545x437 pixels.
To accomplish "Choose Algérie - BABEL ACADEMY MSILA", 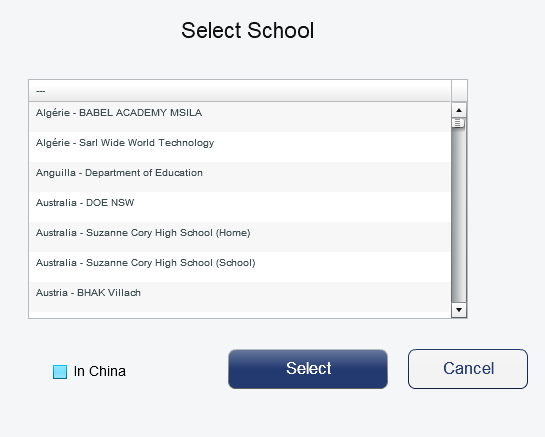I will coord(240,117).
